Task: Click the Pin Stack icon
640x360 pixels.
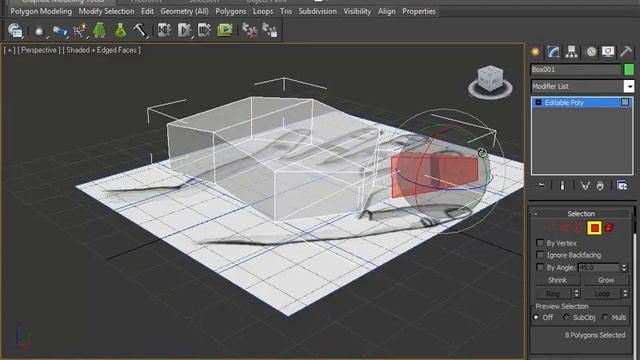Action: (541, 186)
